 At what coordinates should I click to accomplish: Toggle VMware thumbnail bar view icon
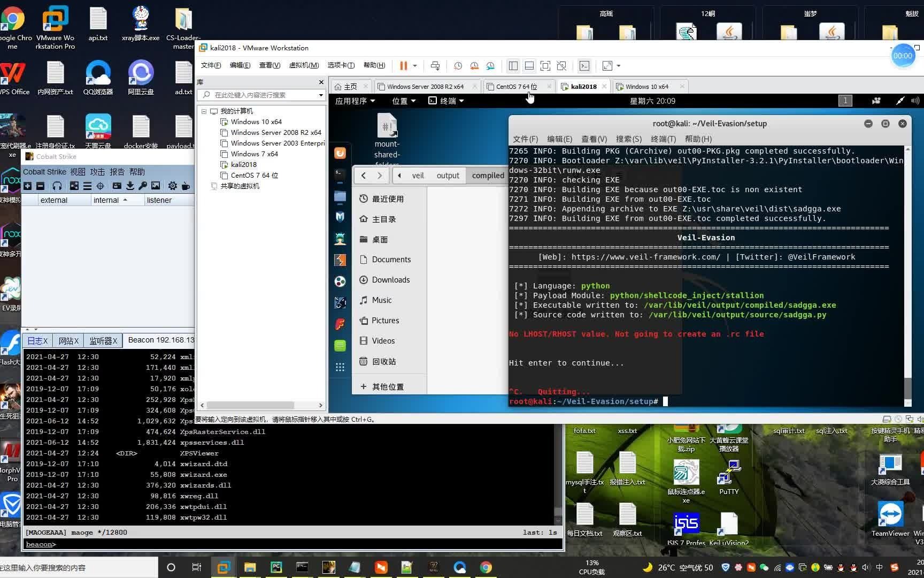tap(529, 66)
